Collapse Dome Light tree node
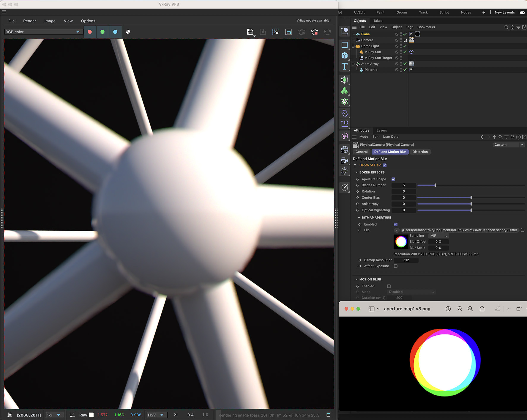The image size is (527, 420). tap(353, 46)
